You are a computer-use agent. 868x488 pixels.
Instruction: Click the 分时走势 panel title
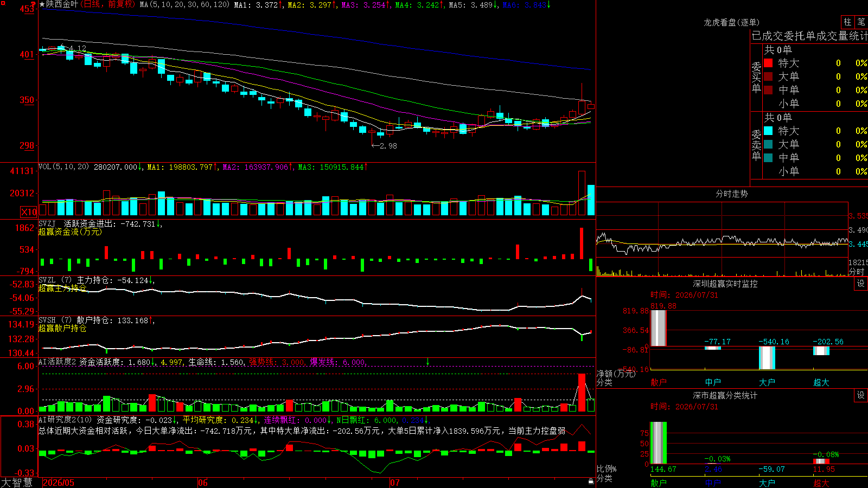tap(731, 194)
